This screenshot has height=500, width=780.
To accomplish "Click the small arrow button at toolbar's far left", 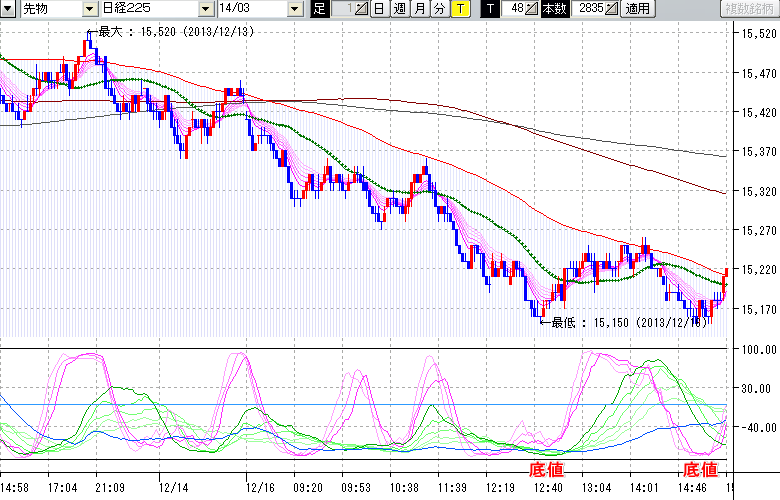I will coord(9,9).
